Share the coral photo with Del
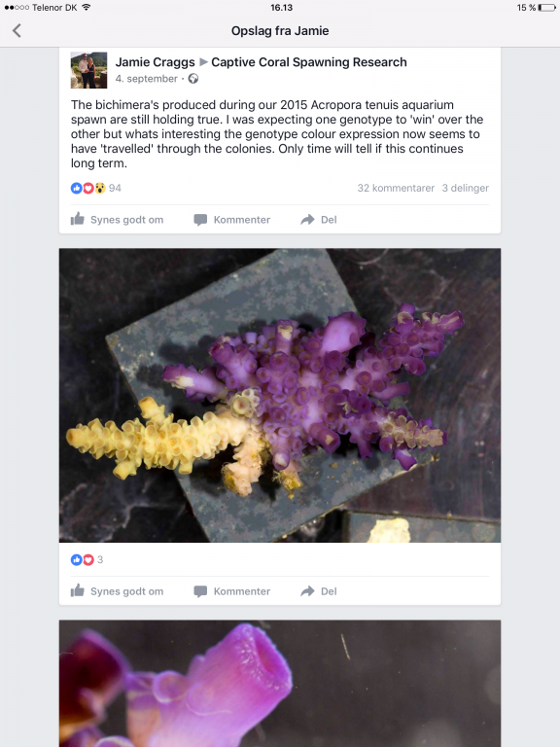This screenshot has width=560, height=747. (x=319, y=591)
